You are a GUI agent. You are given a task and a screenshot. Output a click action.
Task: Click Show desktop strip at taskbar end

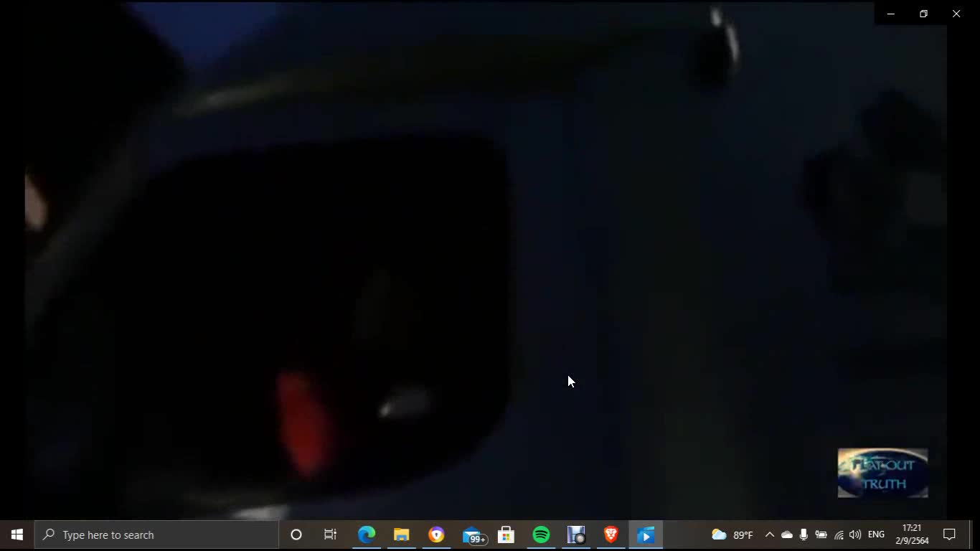click(x=976, y=534)
